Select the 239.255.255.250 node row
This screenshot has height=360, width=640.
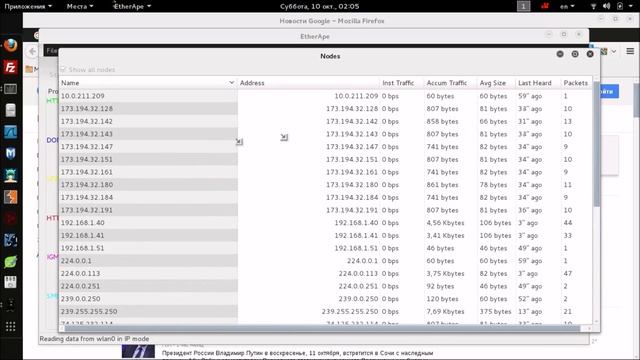tap(325, 311)
